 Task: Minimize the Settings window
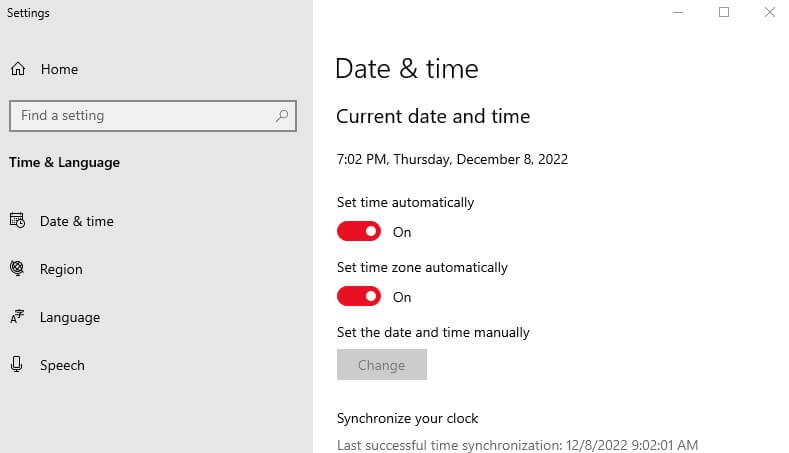(x=678, y=13)
